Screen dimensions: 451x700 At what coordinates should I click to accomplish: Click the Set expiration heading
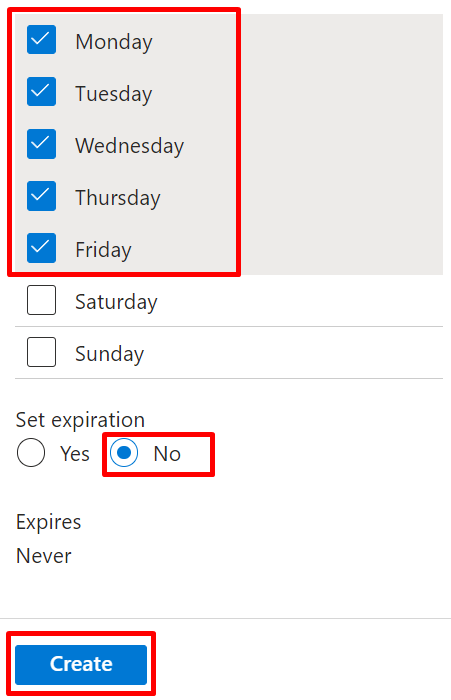point(80,420)
